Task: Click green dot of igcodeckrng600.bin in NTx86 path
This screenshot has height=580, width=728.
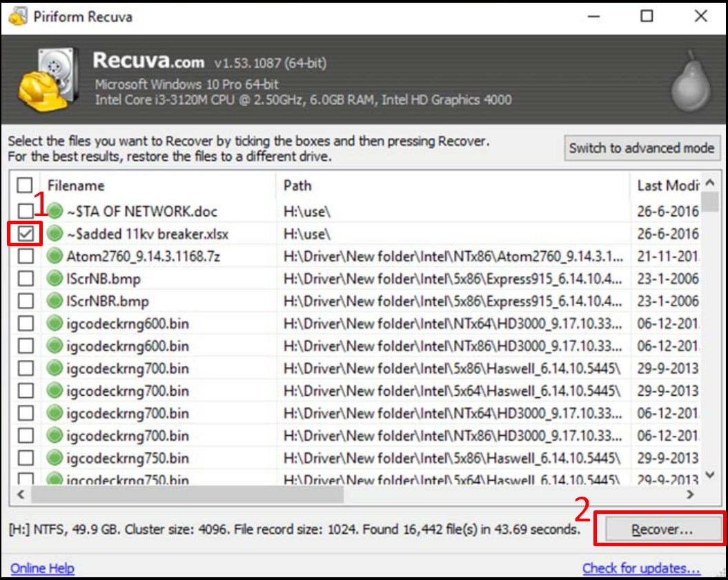Action: click(55, 346)
